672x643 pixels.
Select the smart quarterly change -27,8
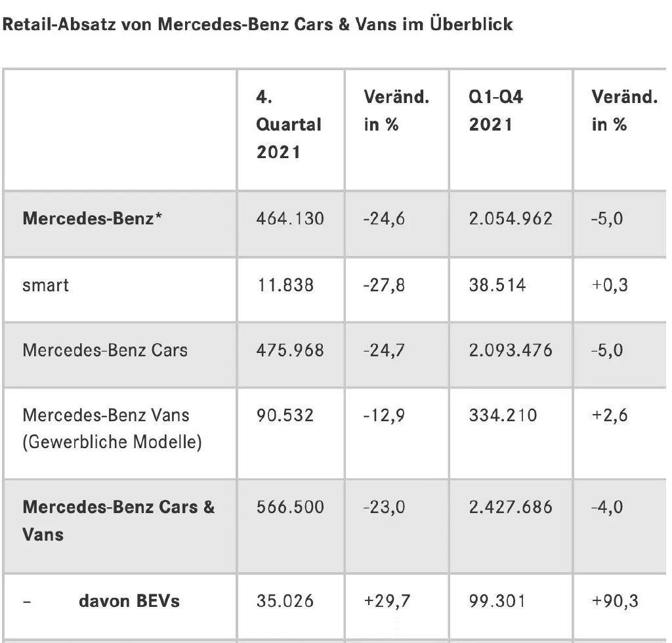click(x=385, y=285)
